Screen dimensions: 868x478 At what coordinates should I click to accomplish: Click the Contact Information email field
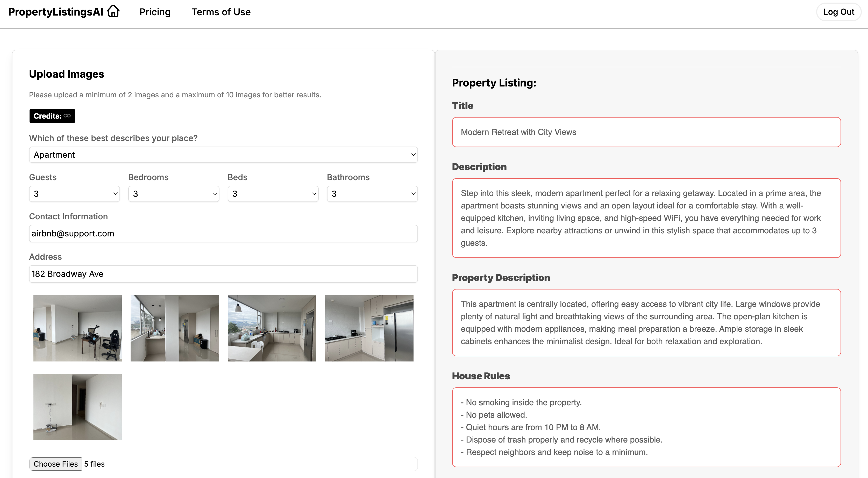(x=223, y=234)
